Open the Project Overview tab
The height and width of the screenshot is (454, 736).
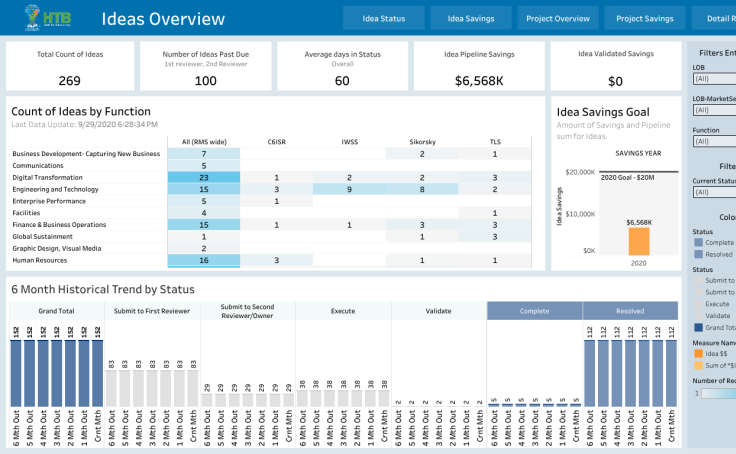pyautogui.click(x=558, y=18)
